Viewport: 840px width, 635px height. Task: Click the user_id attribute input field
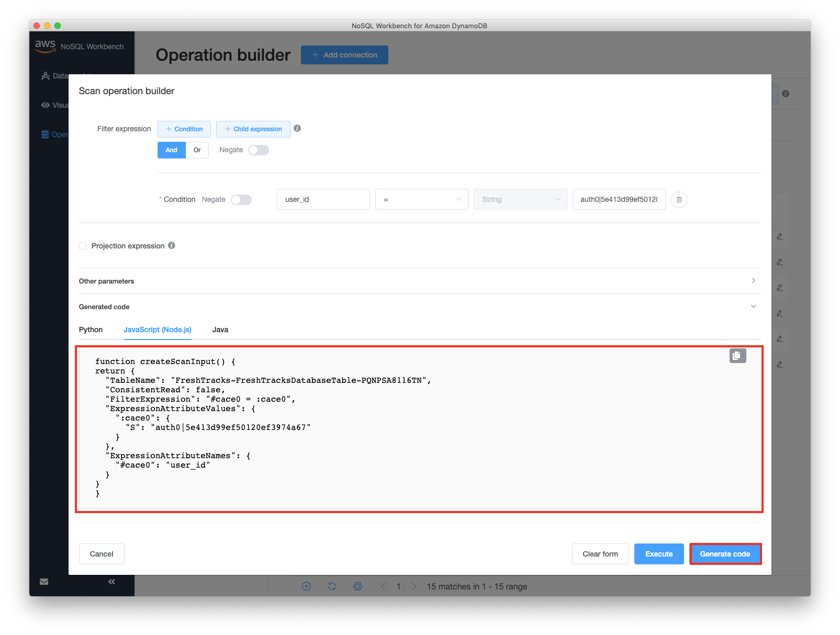[x=323, y=199]
